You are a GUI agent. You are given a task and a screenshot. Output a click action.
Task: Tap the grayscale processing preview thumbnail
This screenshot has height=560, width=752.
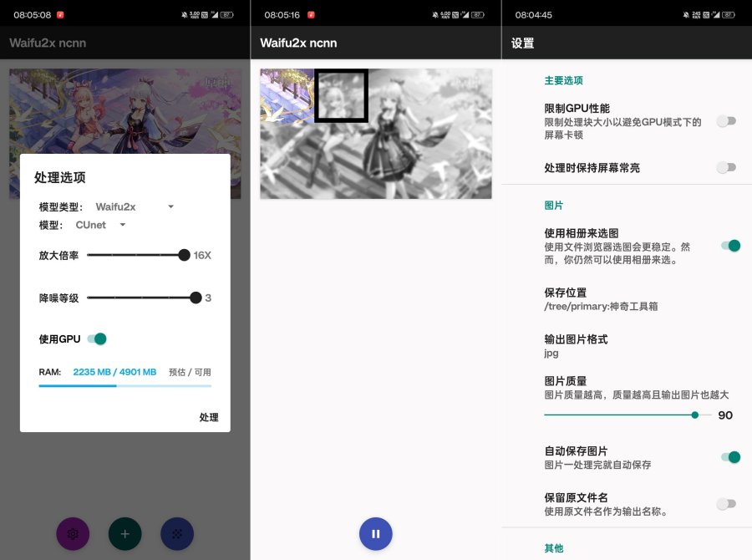(375, 134)
